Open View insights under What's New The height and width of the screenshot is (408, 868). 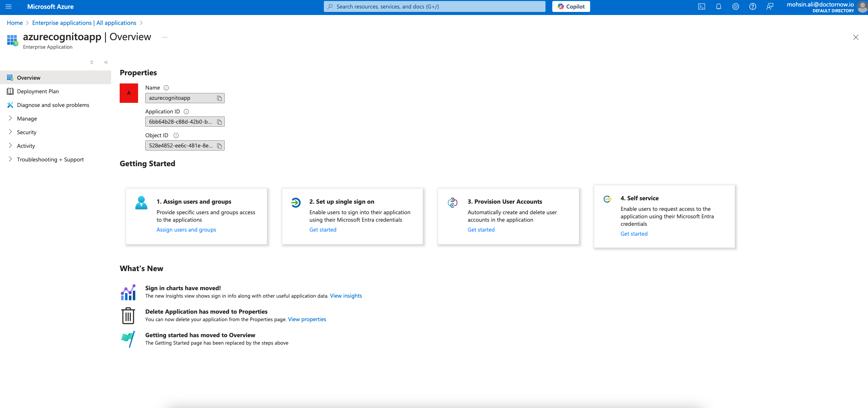pyautogui.click(x=346, y=296)
